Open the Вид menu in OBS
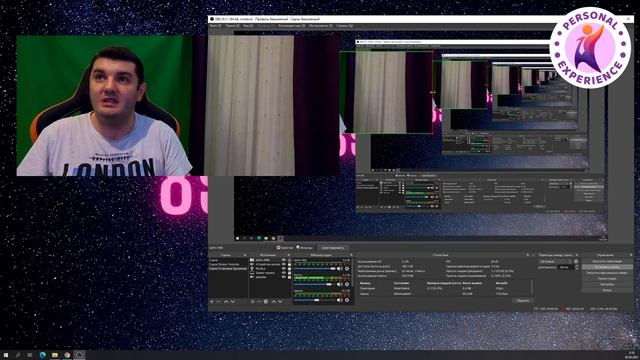Viewport: 640px width, 360px height. tap(248, 26)
